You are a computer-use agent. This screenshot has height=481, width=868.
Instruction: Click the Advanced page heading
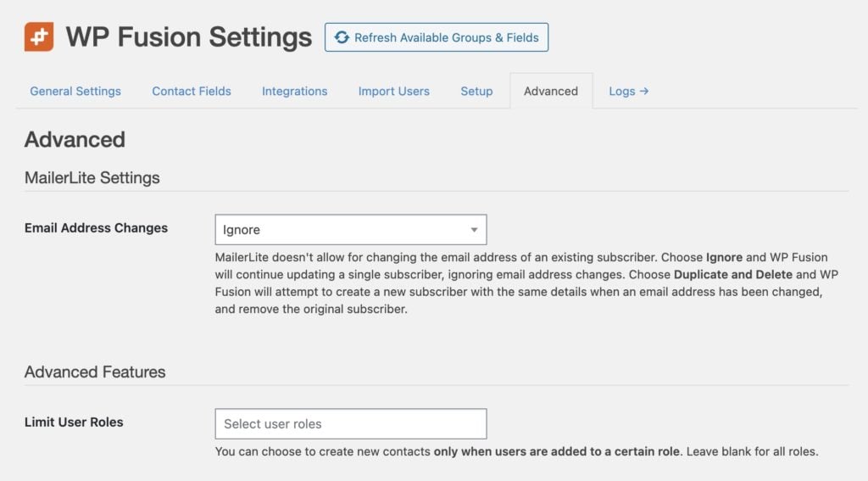tap(75, 139)
